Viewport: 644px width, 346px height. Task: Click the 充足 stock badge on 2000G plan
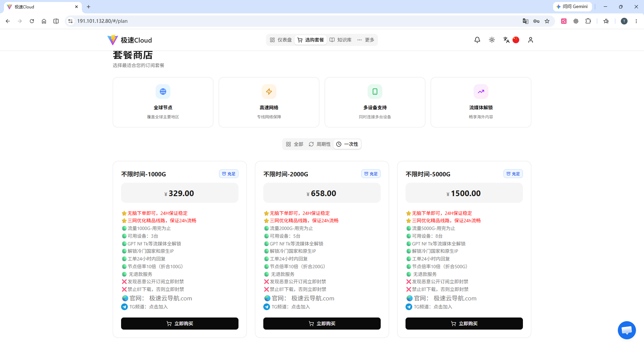coord(371,174)
